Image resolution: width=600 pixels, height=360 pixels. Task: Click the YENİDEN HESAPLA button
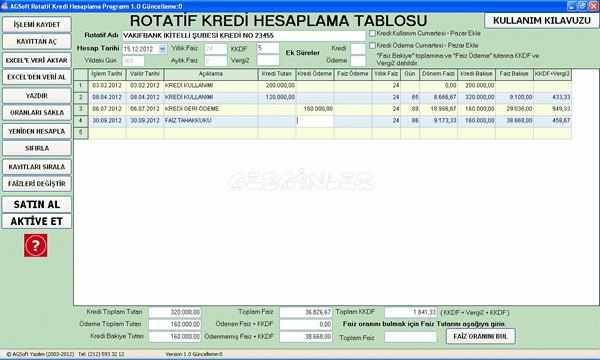(37, 131)
